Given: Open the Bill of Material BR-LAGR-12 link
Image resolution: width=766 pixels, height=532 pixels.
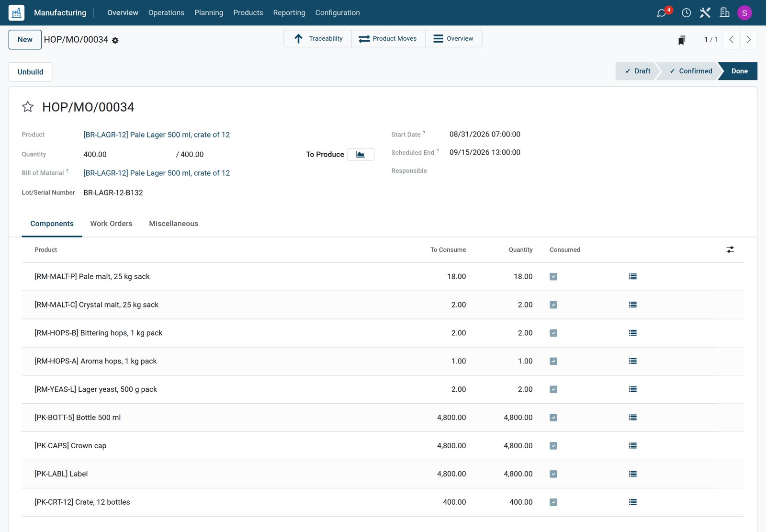Looking at the screenshot, I should pos(157,173).
